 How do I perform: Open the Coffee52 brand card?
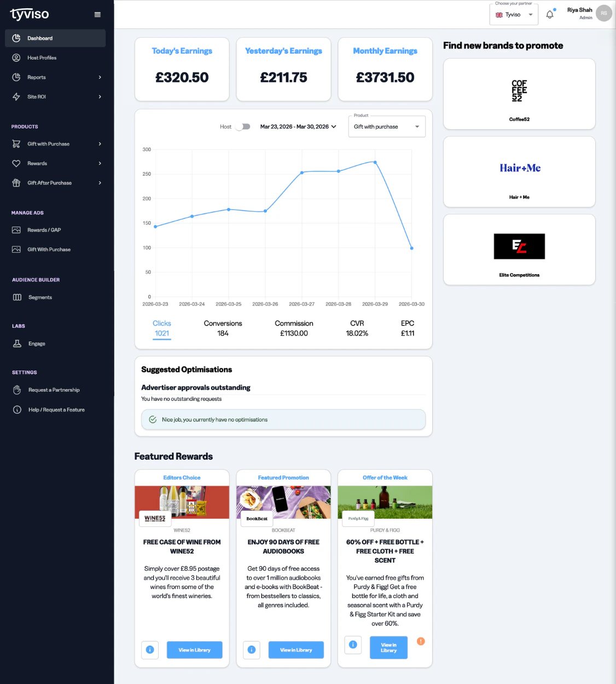(519, 94)
